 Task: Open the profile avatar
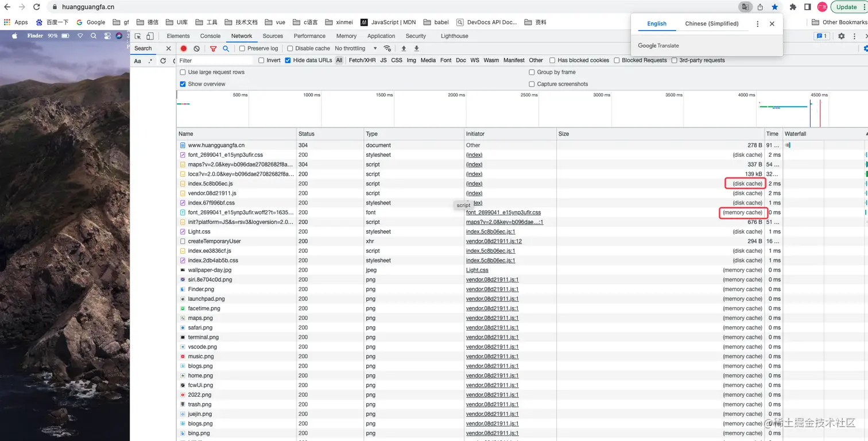point(822,7)
